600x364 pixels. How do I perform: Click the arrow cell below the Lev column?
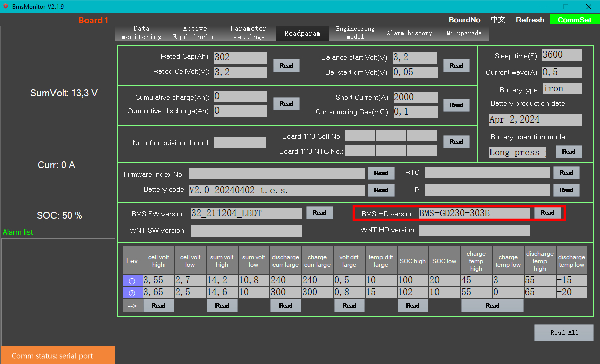point(132,306)
